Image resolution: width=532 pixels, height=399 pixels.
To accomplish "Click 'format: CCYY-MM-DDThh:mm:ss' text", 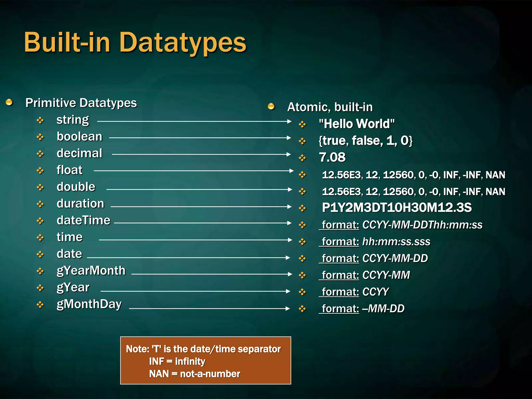I will [x=401, y=225].
